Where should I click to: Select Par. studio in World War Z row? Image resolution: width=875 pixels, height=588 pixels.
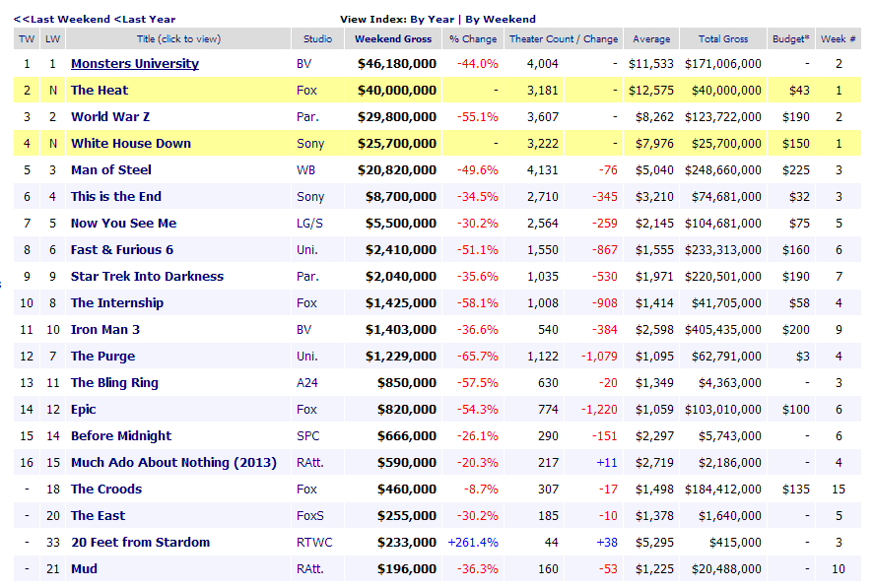coord(307,116)
